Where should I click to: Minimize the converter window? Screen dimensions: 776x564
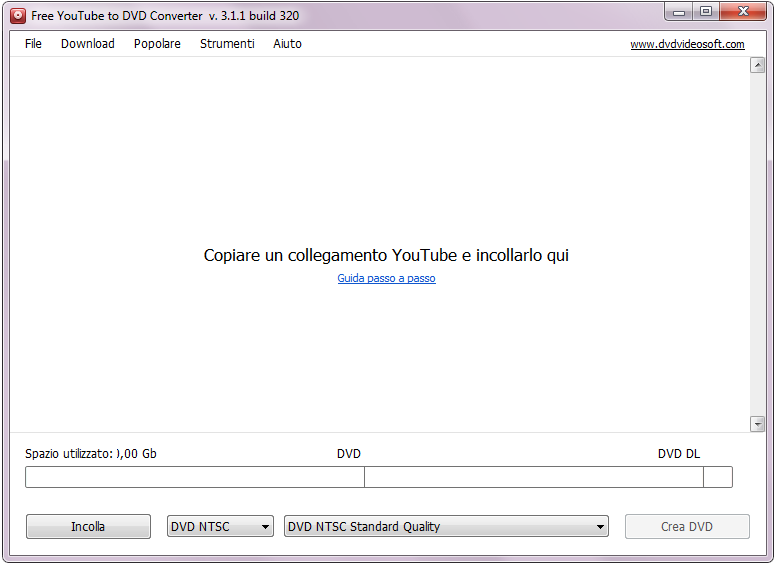679,12
